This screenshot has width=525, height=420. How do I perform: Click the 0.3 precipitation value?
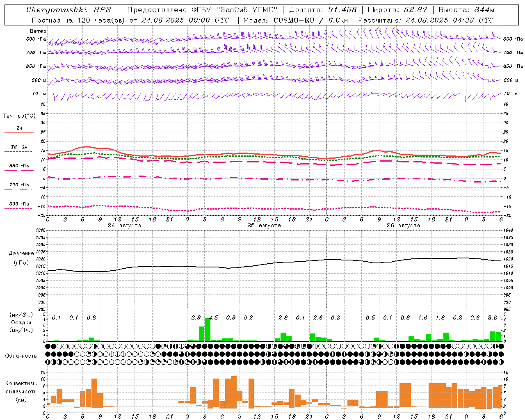click(x=336, y=318)
